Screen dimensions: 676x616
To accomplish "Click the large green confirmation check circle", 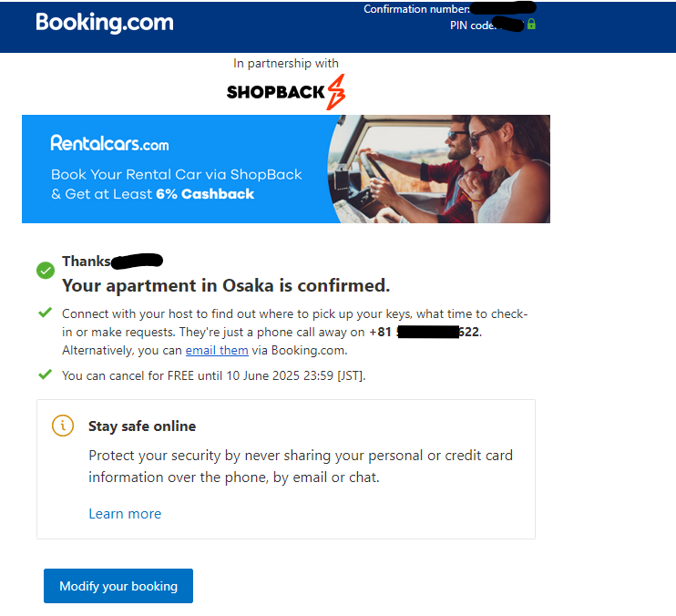I will tap(46, 271).
